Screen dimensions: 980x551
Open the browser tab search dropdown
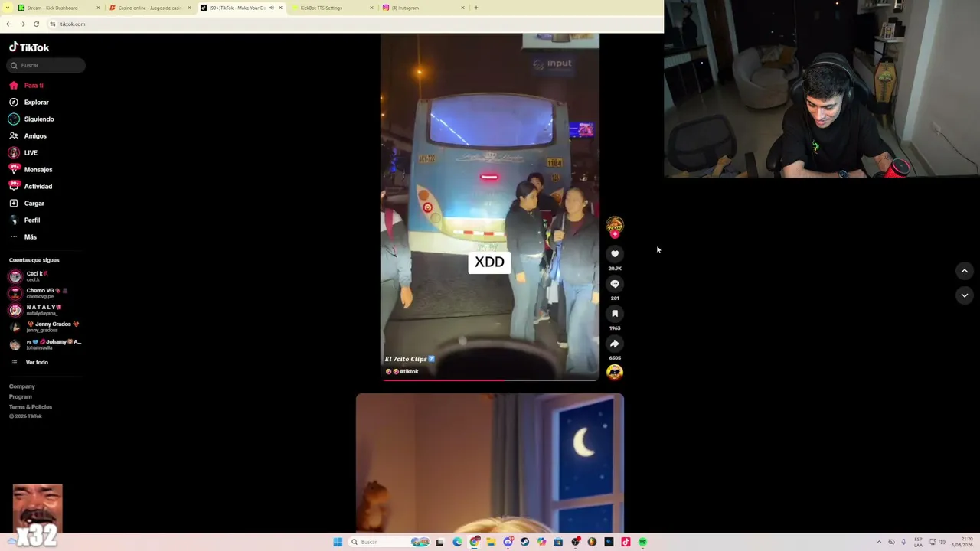click(x=8, y=8)
